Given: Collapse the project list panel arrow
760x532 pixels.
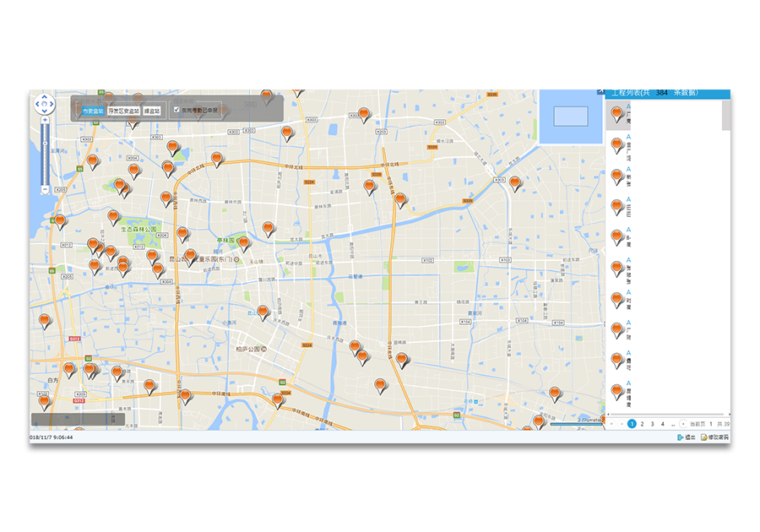Looking at the screenshot, I should click(x=601, y=91).
